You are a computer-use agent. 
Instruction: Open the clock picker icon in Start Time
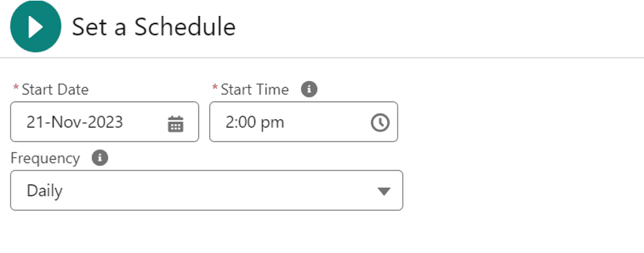(x=380, y=123)
